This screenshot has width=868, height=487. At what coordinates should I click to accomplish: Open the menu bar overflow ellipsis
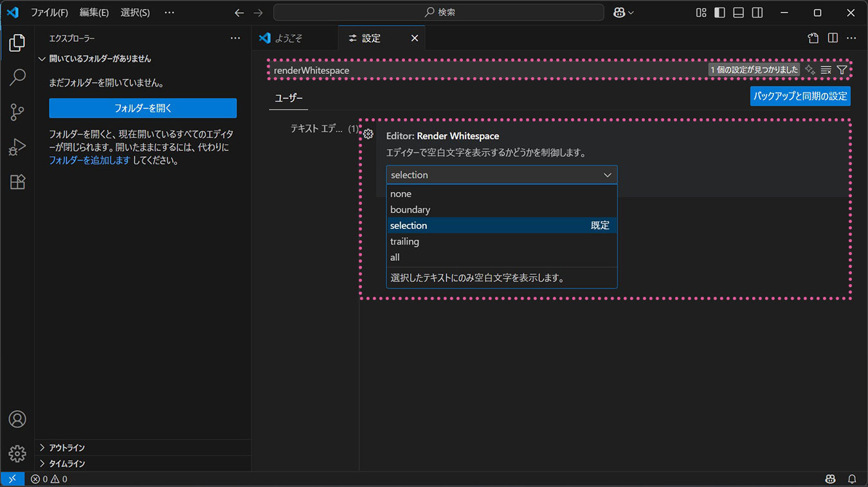(169, 12)
